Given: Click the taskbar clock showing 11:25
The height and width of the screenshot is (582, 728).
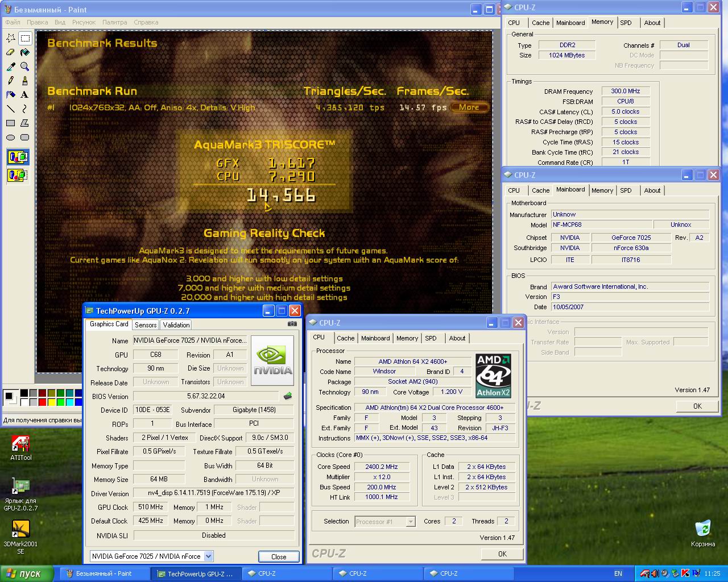Looking at the screenshot, I should tap(712, 573).
